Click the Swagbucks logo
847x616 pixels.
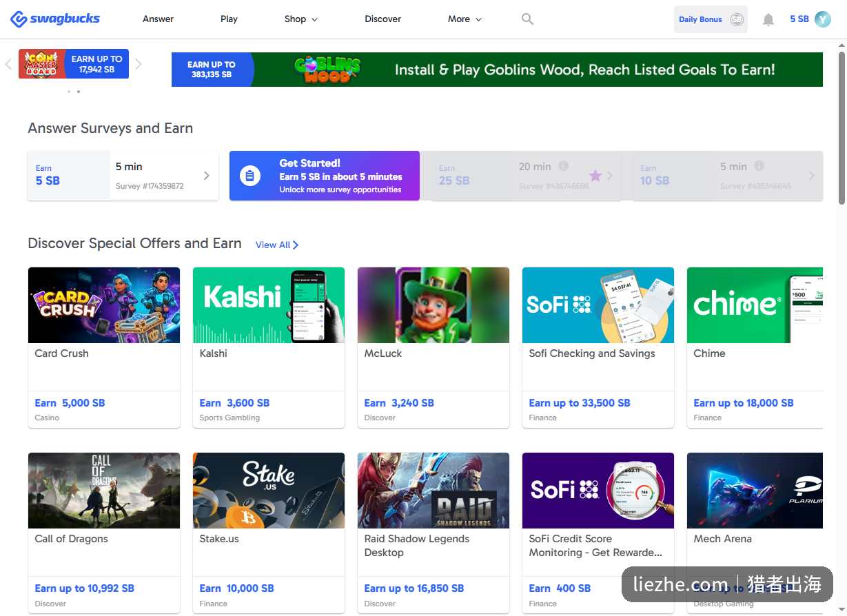pos(55,19)
